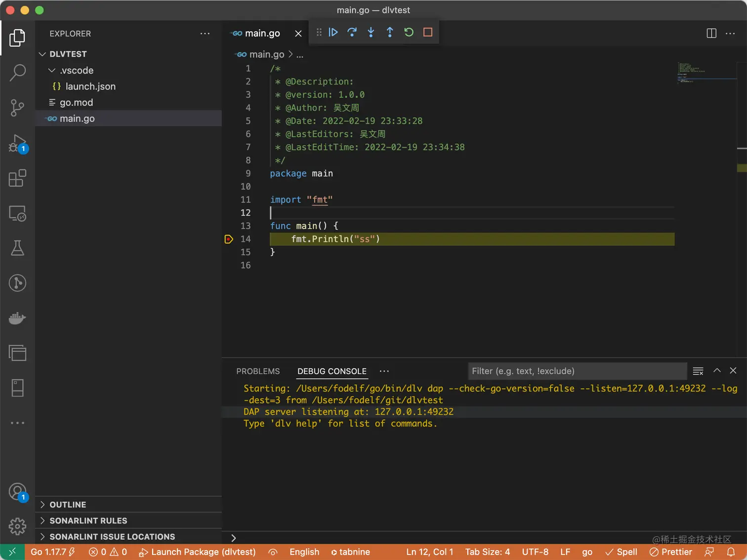Click the breadcrumb ellipsis symbol
This screenshot has width=747, height=560.
(x=300, y=54)
